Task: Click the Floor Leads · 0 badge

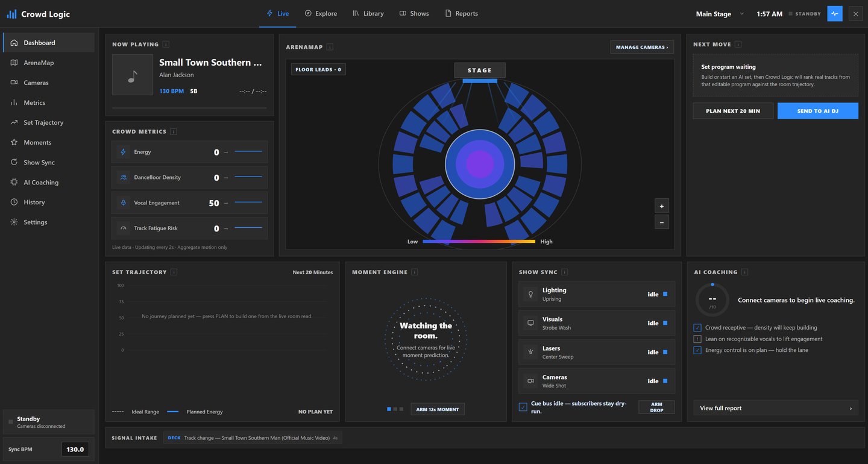Action: (x=318, y=69)
